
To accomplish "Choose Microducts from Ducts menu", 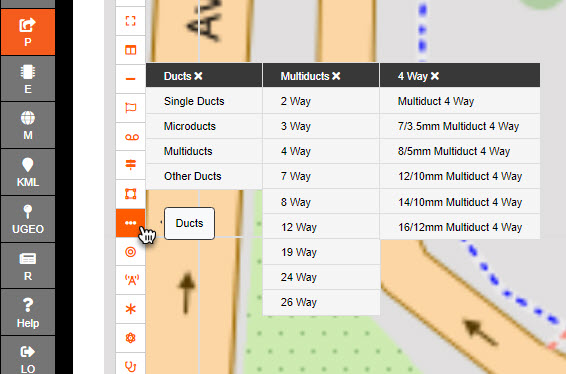I will [x=204, y=126].
